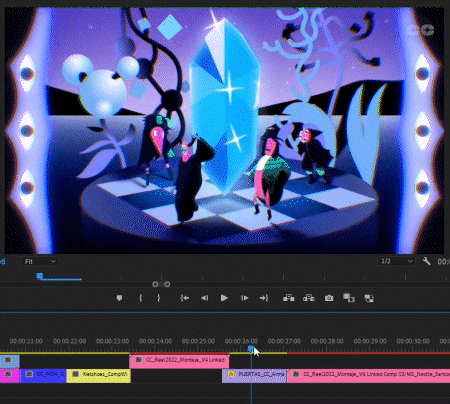Open the monitor settings wrench menu

click(426, 261)
